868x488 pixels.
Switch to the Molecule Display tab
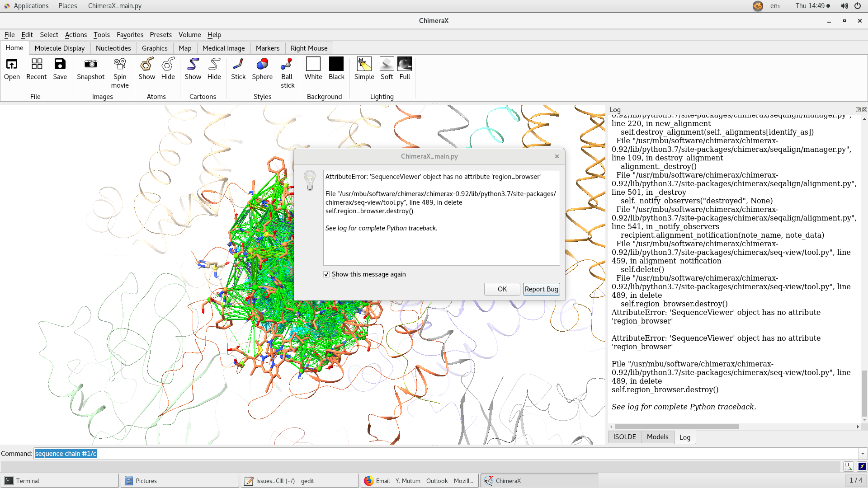[59, 48]
